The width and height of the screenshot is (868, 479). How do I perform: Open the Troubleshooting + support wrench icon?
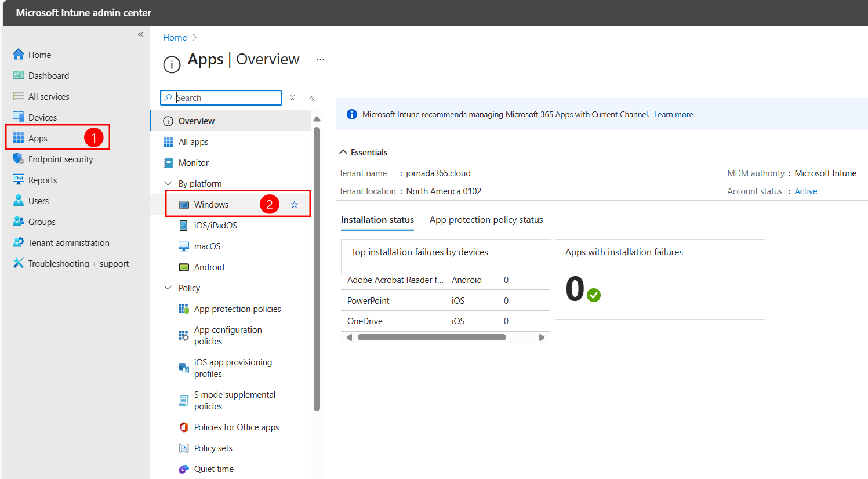pyautogui.click(x=19, y=263)
